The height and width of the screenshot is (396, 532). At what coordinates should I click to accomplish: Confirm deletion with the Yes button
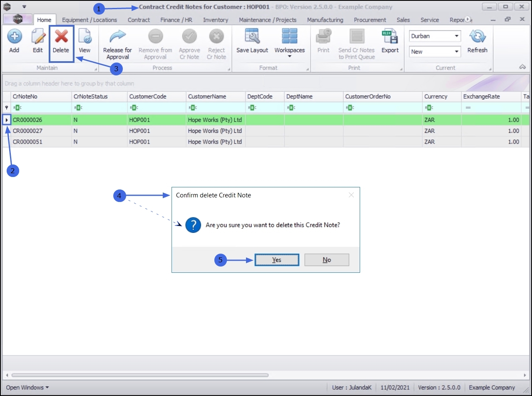pos(277,260)
